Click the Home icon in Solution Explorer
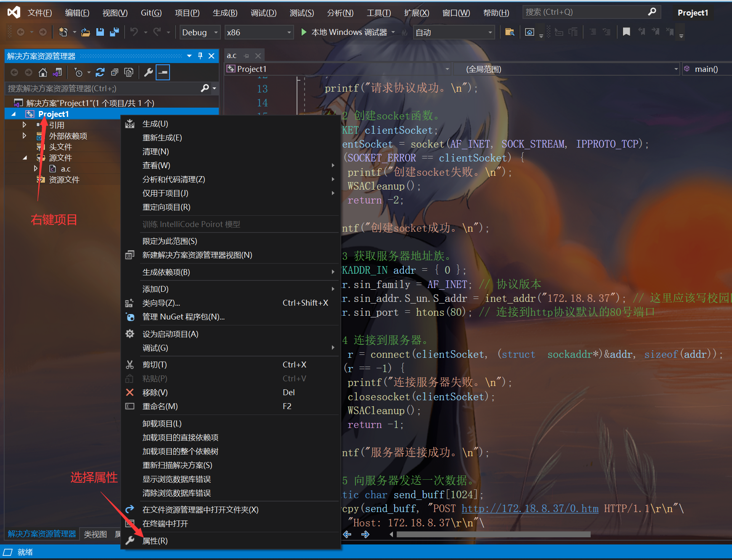 [x=42, y=72]
